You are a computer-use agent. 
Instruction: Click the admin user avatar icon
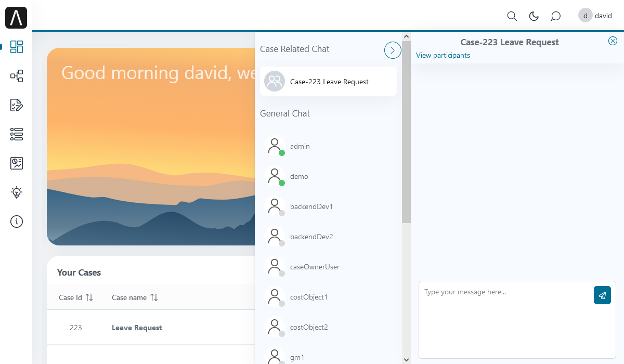tap(275, 146)
